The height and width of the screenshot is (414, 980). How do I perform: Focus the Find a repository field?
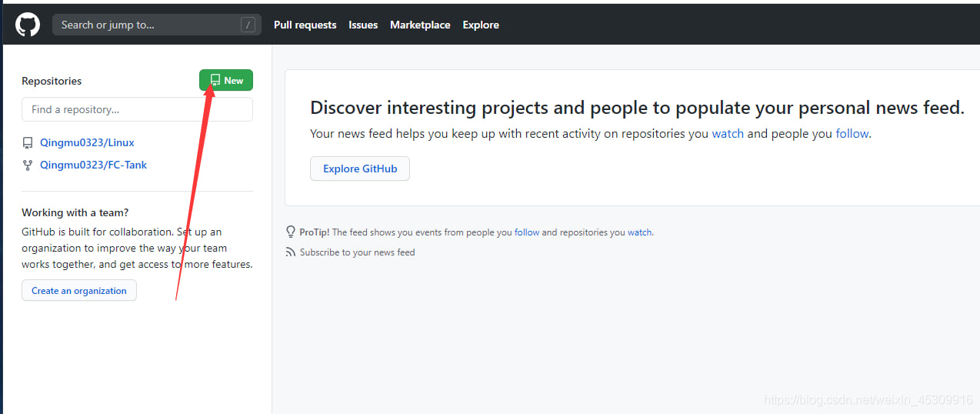137,109
